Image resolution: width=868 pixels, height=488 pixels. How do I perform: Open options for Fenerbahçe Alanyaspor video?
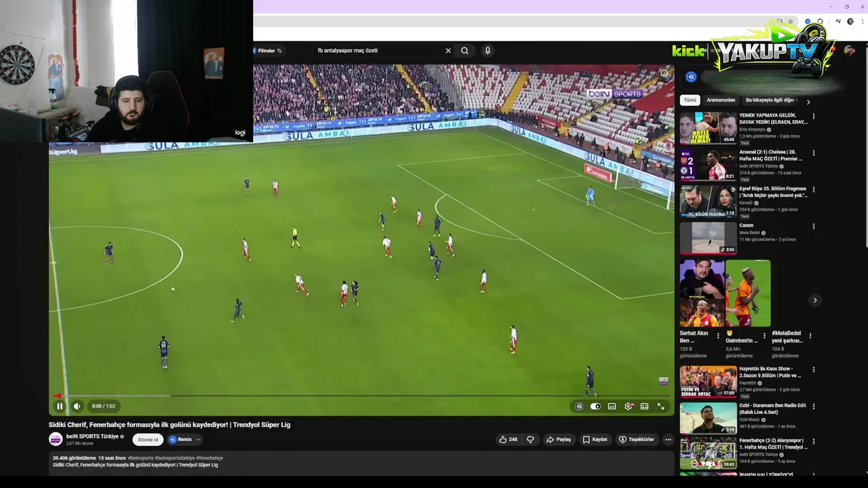click(814, 442)
